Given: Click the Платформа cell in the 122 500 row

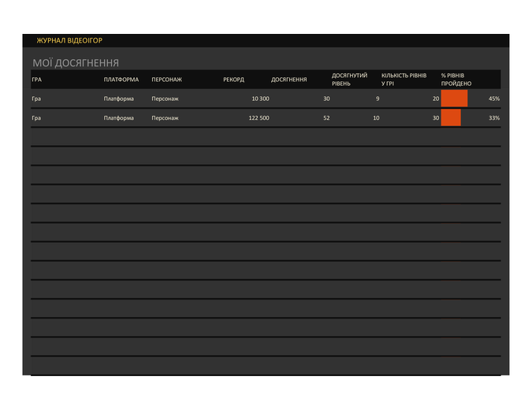Looking at the screenshot, I should 119,118.
